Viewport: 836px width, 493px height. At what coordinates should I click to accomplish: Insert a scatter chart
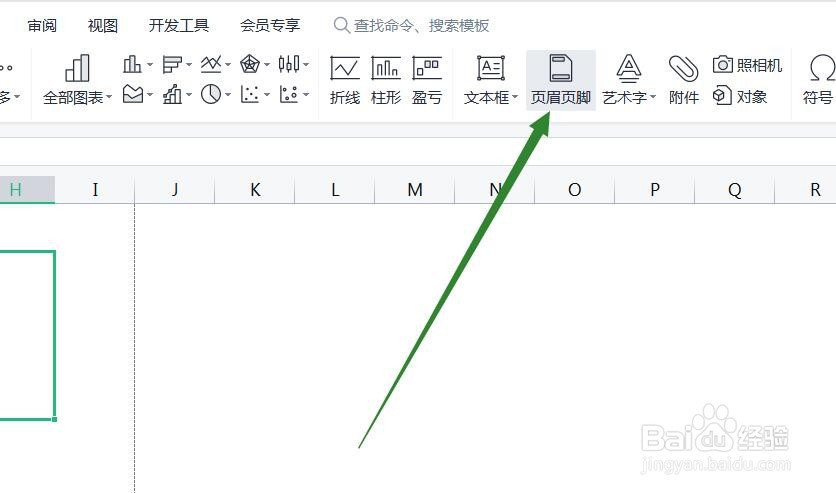coord(250,95)
